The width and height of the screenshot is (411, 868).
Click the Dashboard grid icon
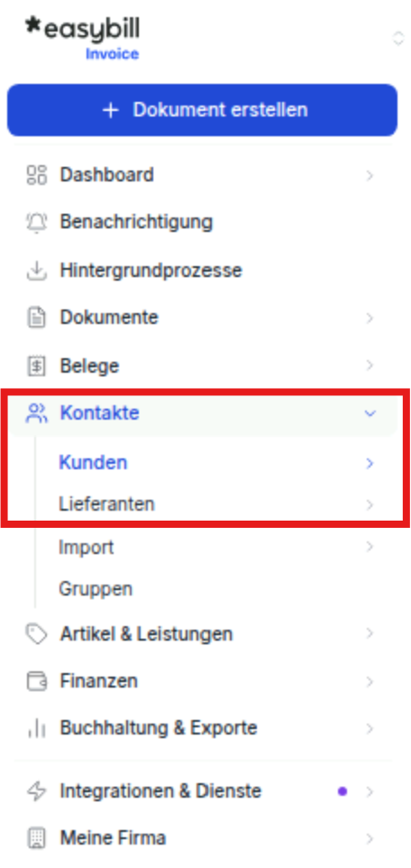(37, 175)
